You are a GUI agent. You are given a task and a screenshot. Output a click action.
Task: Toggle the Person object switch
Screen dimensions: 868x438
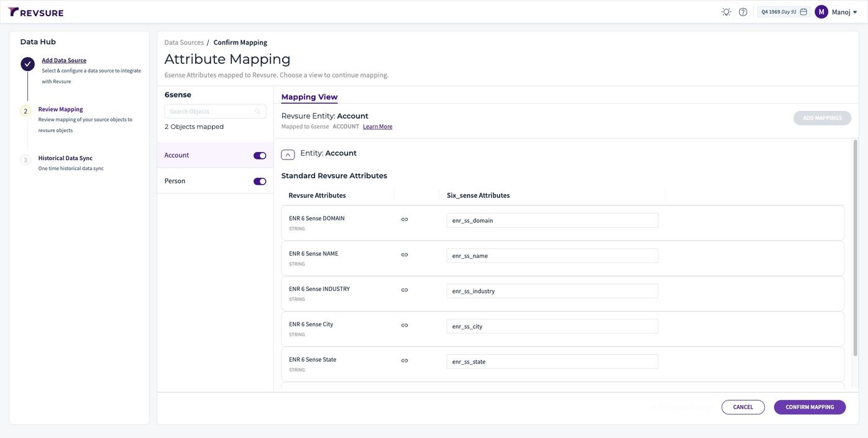260,182
